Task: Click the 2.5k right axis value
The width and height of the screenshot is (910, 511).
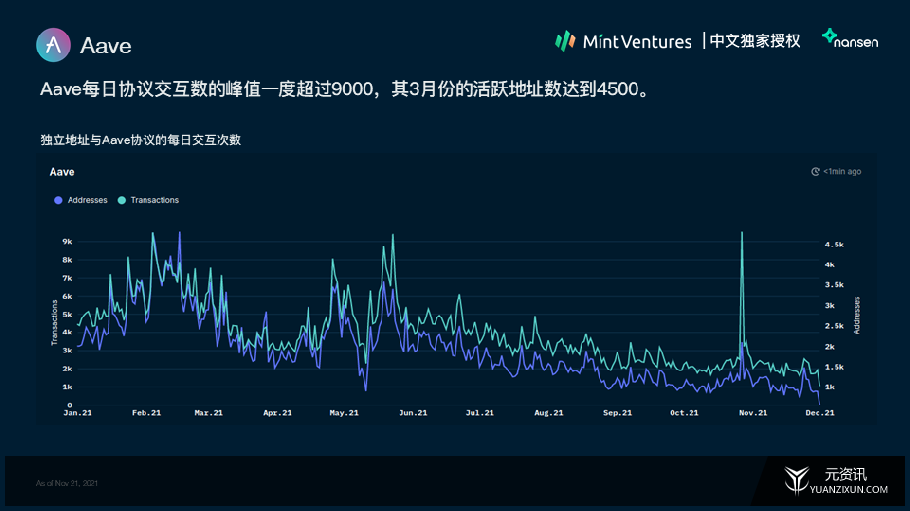Action: 834,326
